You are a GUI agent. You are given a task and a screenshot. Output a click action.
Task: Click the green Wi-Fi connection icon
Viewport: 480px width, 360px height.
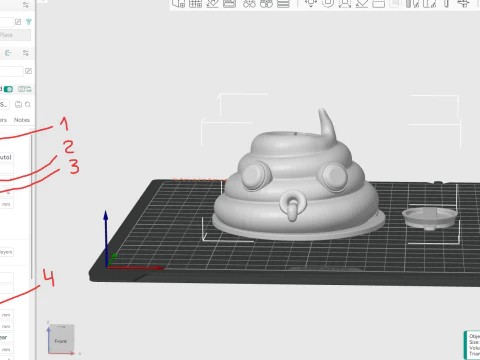click(28, 22)
